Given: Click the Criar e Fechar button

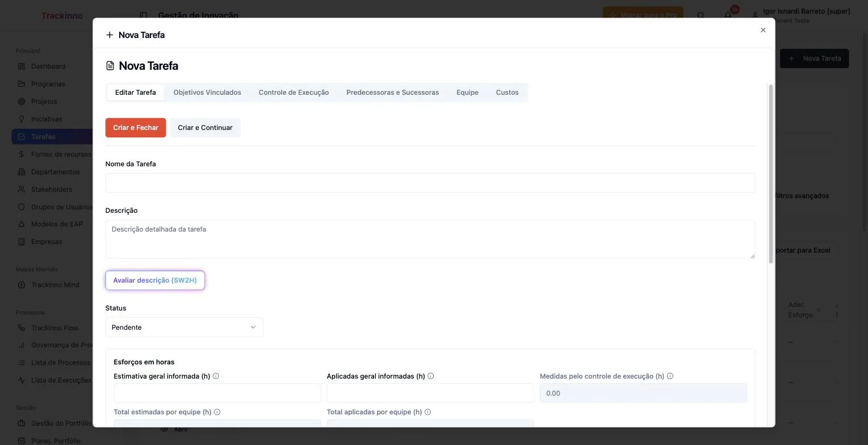Looking at the screenshot, I should (x=136, y=128).
